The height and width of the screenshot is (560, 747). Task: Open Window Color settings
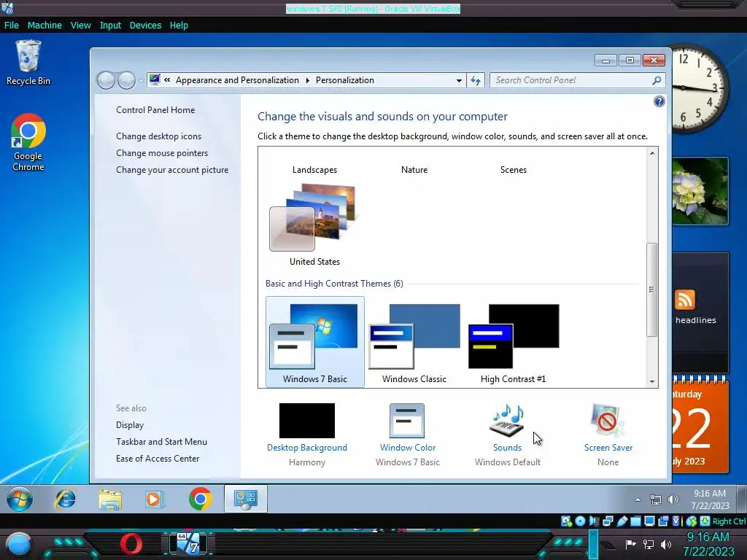[407, 435]
